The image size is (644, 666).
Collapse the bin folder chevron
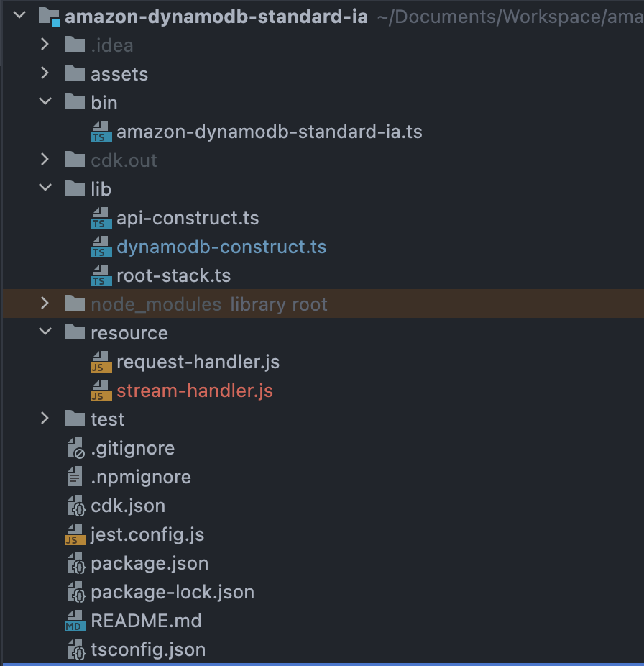[x=45, y=101]
